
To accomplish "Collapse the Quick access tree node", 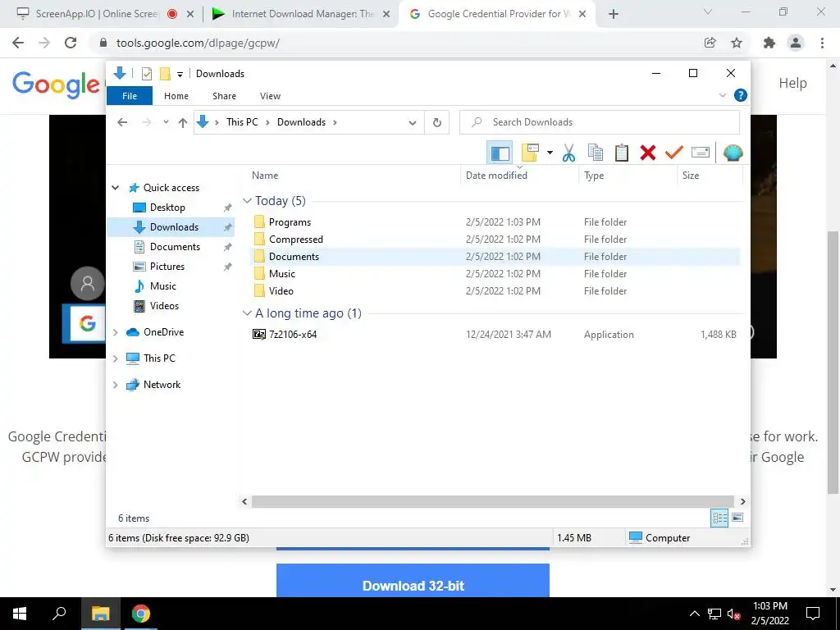I will tap(115, 188).
